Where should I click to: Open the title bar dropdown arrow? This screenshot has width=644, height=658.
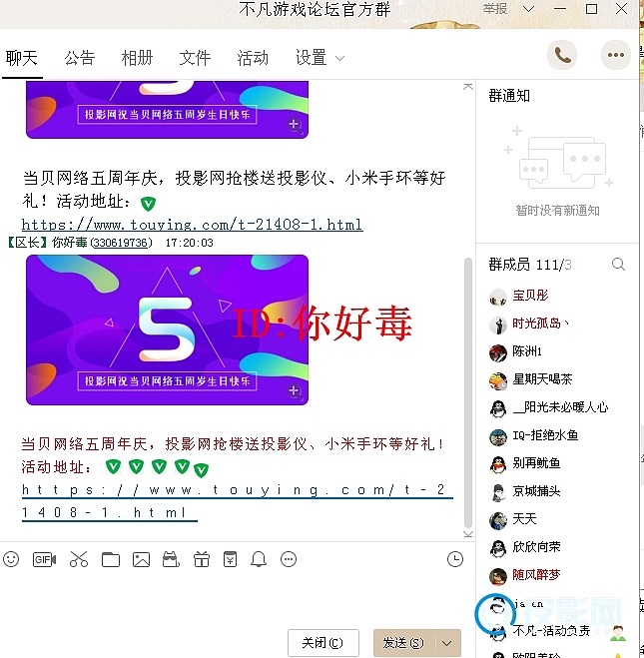[x=528, y=9]
